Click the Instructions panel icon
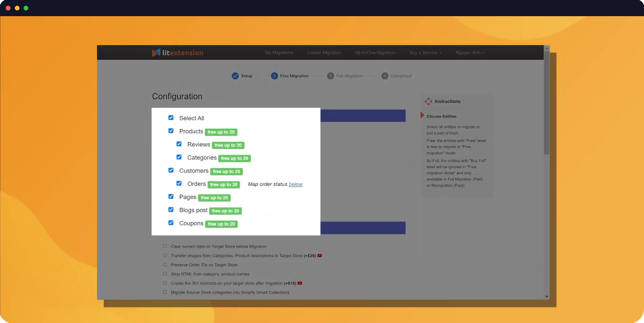644x323 pixels. [x=428, y=101]
